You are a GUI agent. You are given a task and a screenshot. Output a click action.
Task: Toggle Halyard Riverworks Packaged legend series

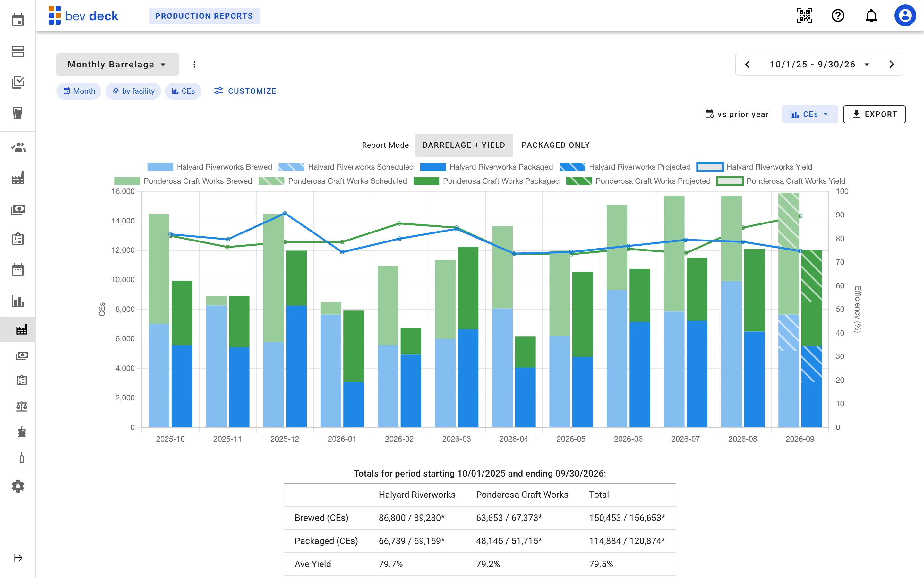click(486, 167)
